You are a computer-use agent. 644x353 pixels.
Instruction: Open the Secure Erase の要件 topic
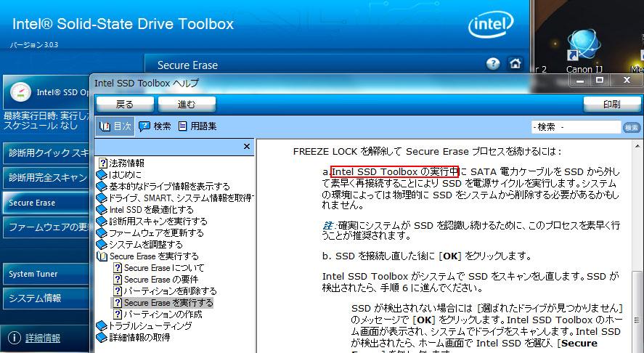click(x=161, y=280)
